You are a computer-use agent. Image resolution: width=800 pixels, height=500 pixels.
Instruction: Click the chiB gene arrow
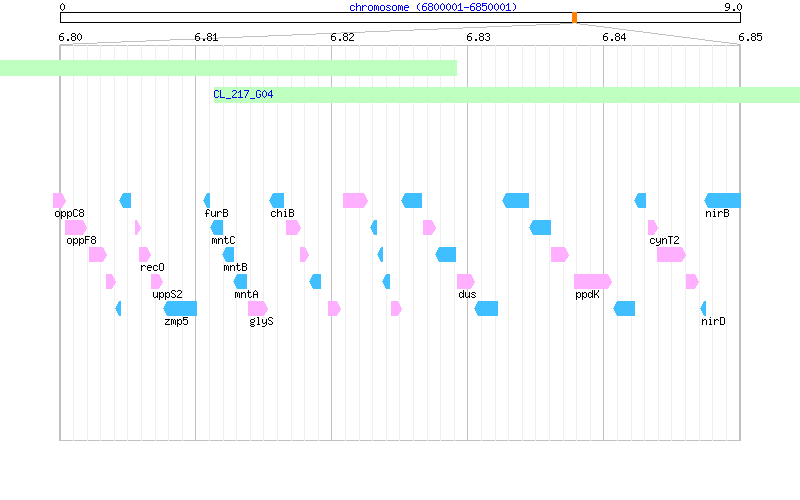(x=277, y=201)
